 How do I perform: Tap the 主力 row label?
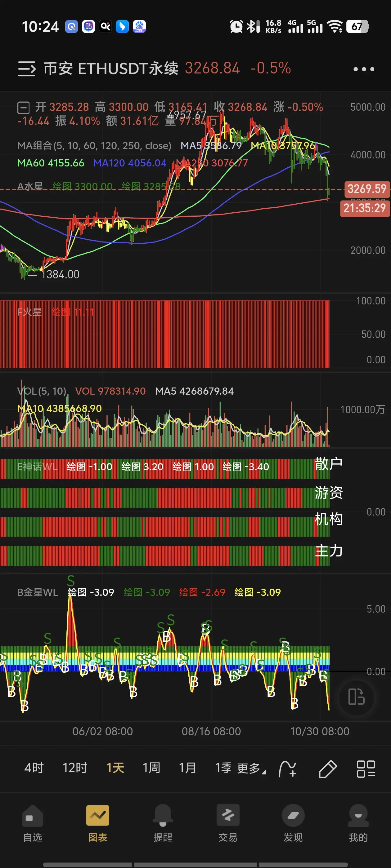pyautogui.click(x=329, y=551)
